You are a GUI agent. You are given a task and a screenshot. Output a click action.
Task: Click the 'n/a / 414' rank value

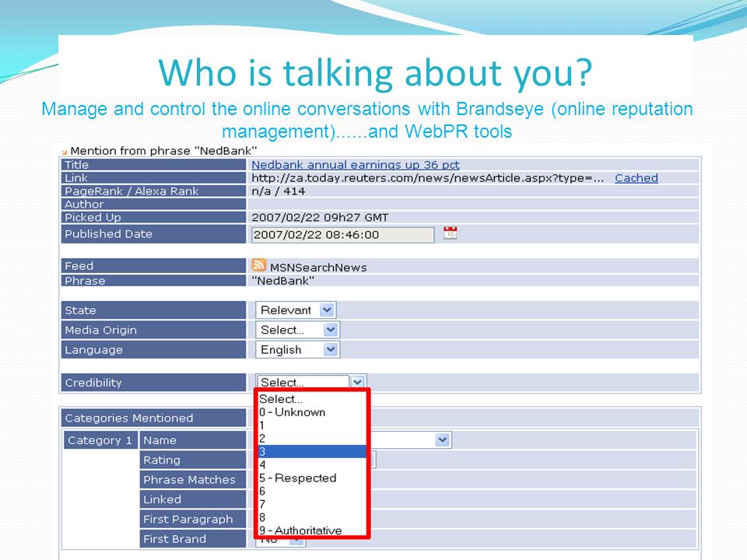click(279, 191)
